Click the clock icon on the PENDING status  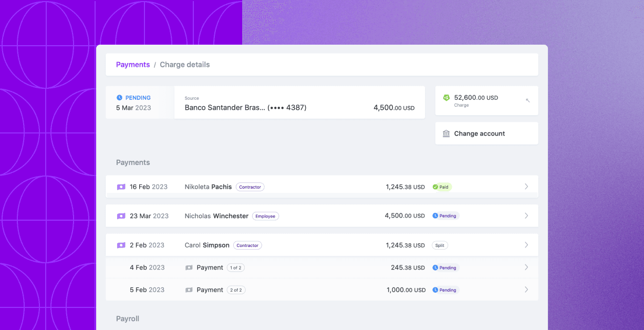[x=119, y=97]
